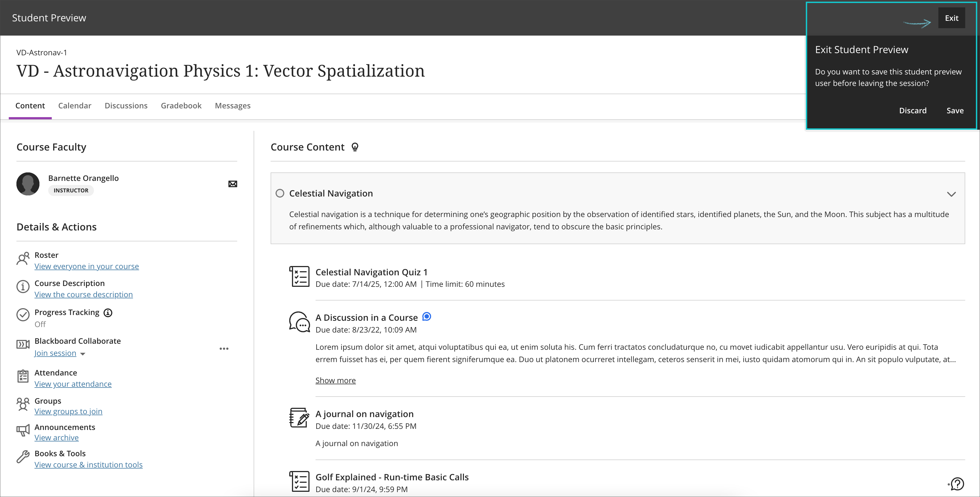Expand discussion text with Show more
980x497 pixels.
click(x=336, y=381)
